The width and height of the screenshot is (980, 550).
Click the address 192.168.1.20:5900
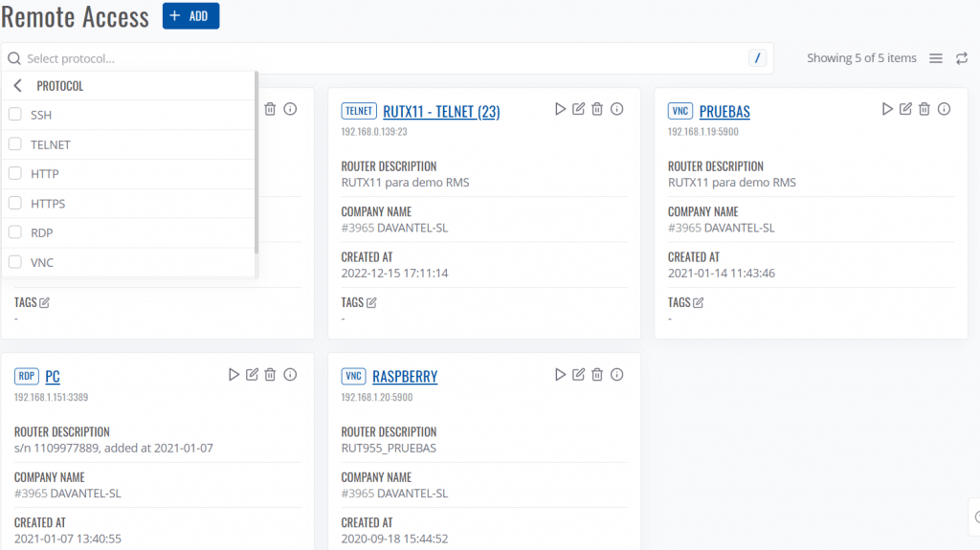[377, 398]
